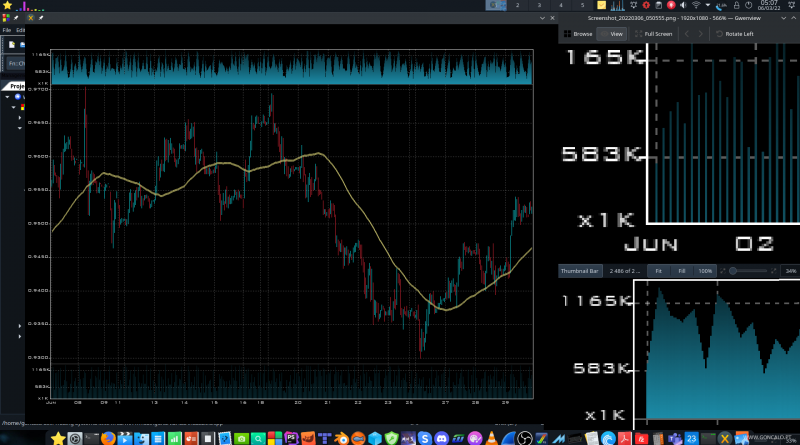Click the Rotate Left icon
The image size is (800, 445).
point(734,34)
